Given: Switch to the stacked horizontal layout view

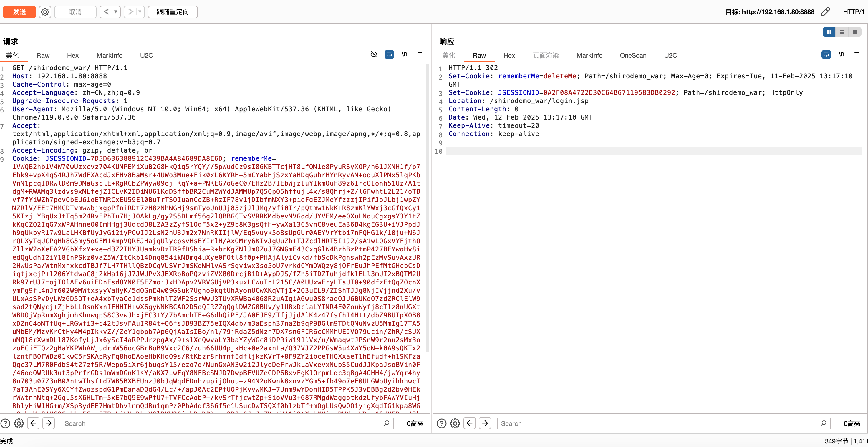Looking at the screenshot, I should pyautogui.click(x=842, y=32).
